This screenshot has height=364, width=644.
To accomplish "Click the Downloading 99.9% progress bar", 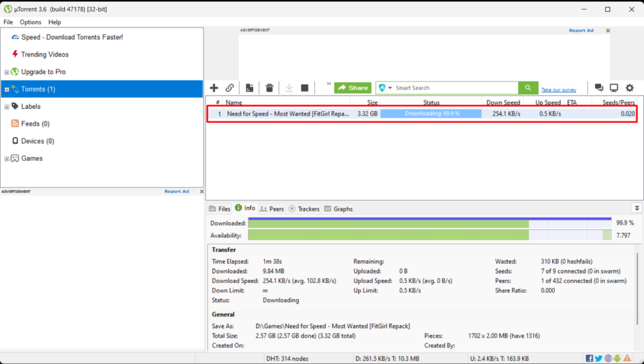I will coord(431,114).
